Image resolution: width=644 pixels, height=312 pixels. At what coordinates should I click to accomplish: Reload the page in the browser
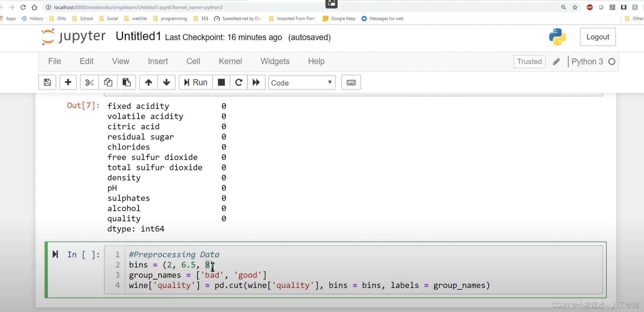(x=23, y=7)
